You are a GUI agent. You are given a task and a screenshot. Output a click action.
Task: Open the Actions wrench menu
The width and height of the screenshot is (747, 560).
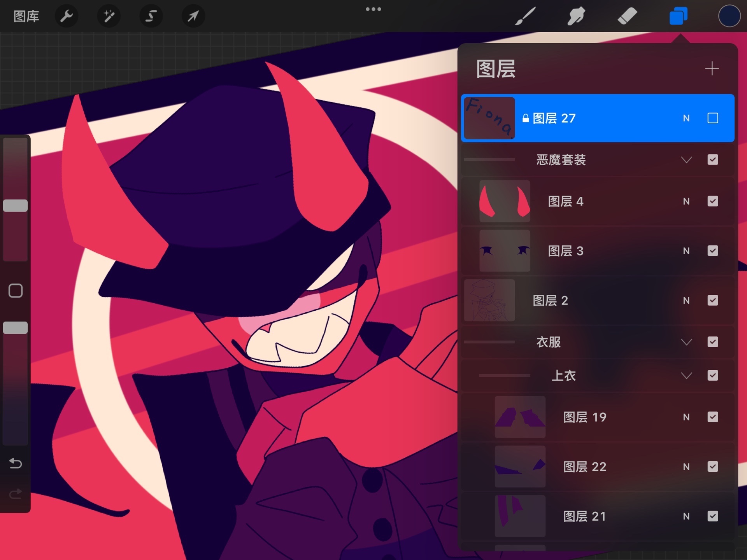67,16
